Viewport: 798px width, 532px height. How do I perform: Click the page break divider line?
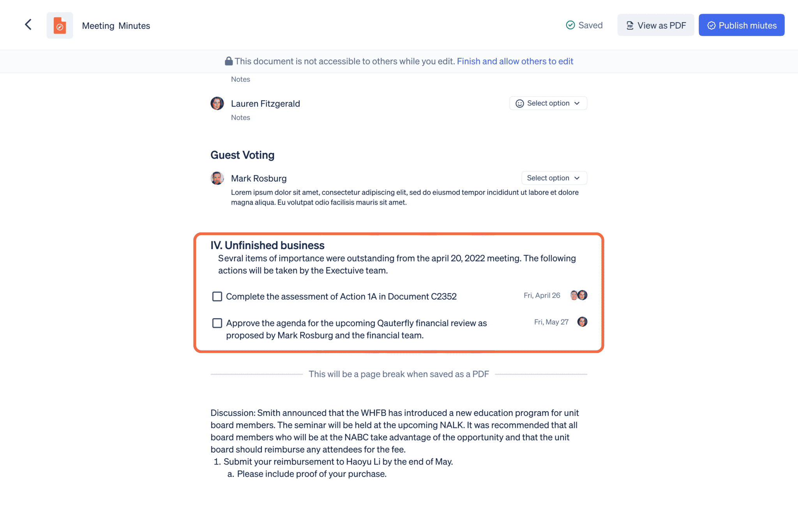click(399, 374)
